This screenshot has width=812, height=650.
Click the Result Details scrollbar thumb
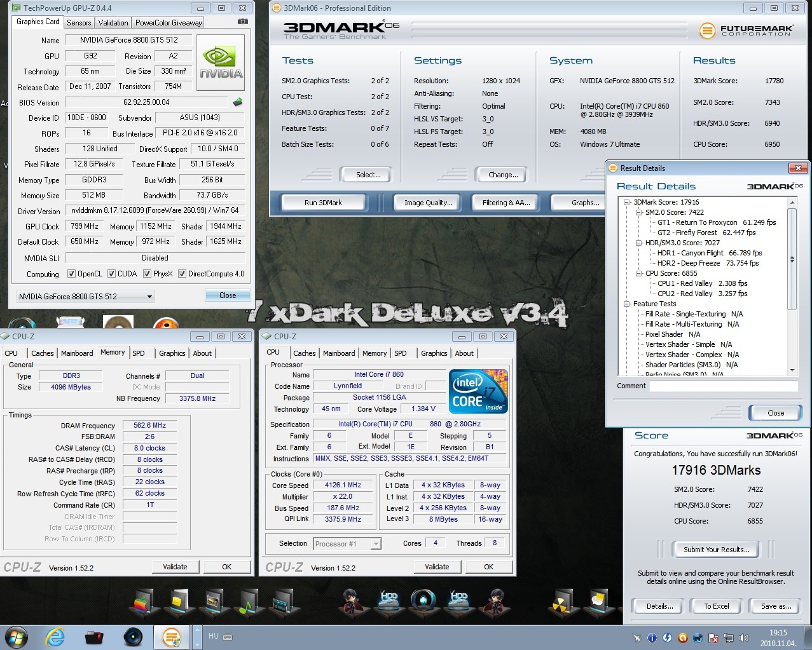[792, 259]
